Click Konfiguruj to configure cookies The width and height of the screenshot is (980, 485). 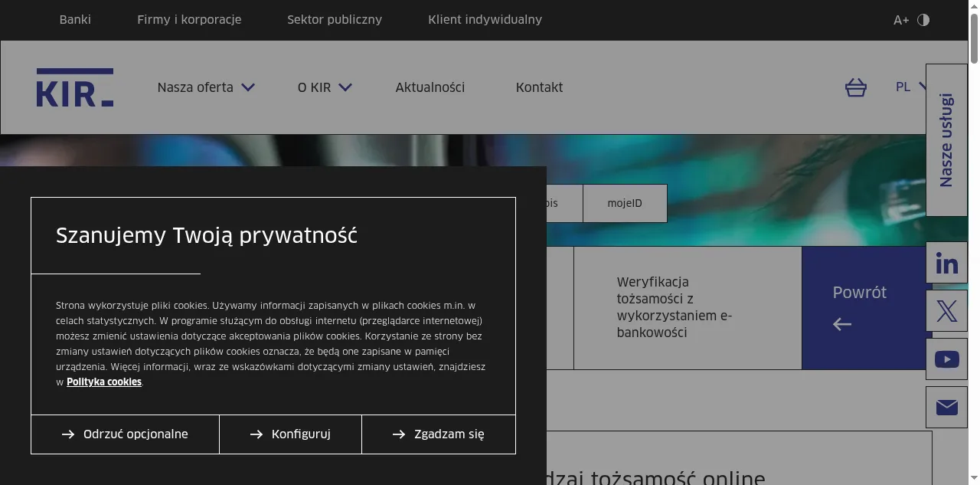point(290,434)
